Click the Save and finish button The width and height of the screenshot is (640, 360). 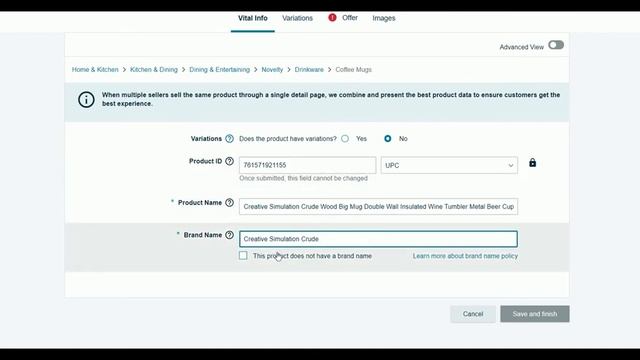coord(535,314)
